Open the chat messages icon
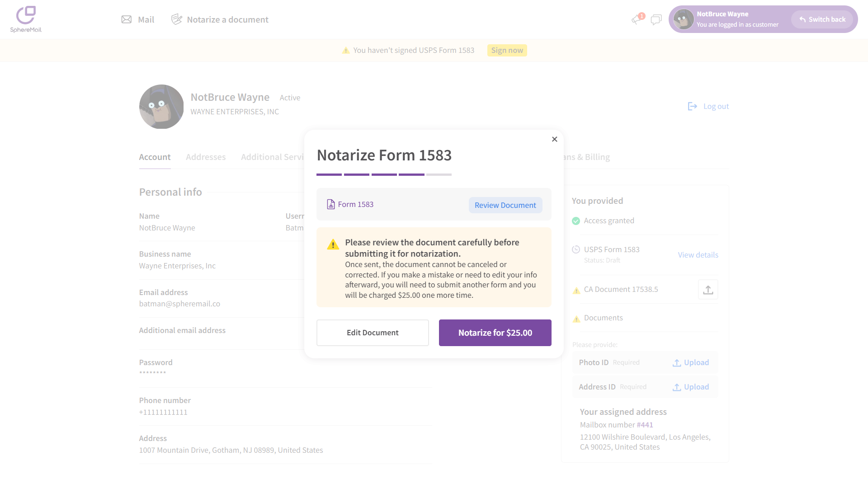Image resolution: width=868 pixels, height=488 pixels. (656, 19)
